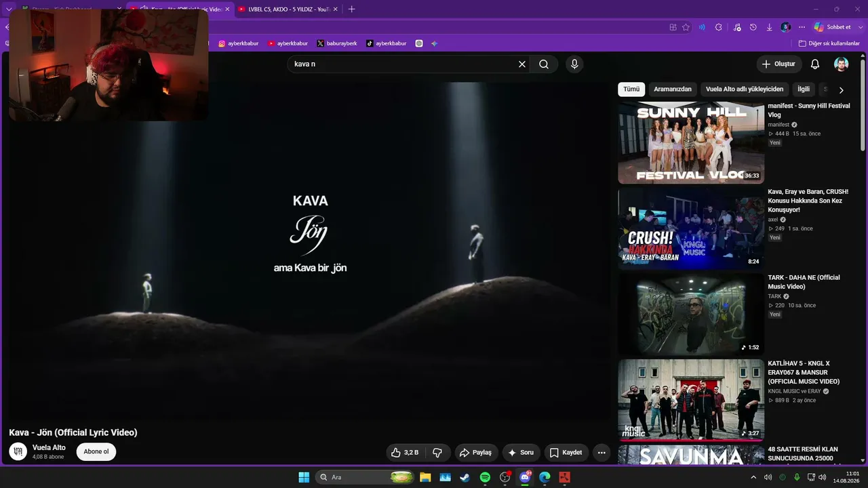Toggle the read aloud sound waves icon
Screen dimensions: 868x488
tap(702, 27)
